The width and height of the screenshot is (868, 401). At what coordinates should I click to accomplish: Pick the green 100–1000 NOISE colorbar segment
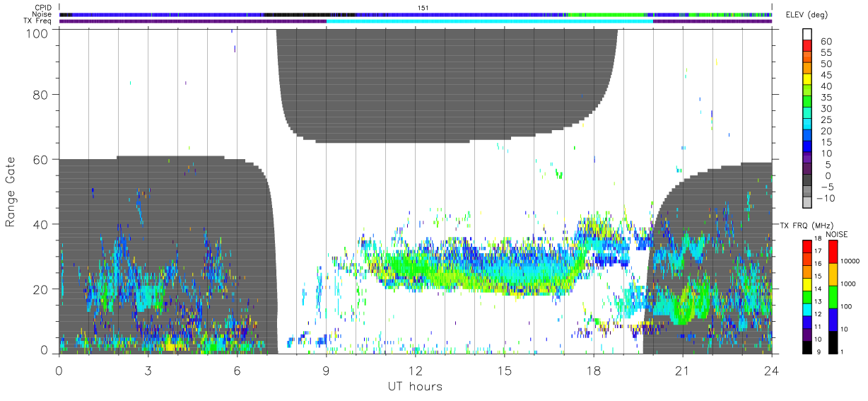(834, 296)
